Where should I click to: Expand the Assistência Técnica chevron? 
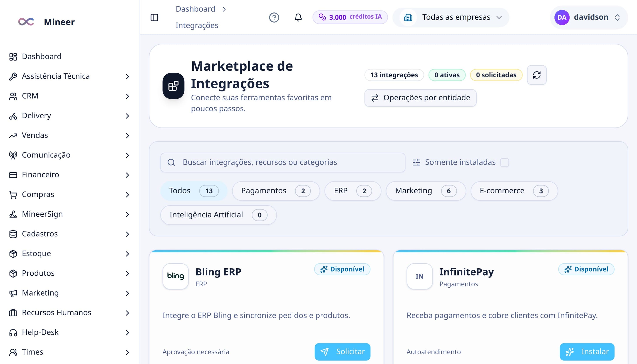[127, 77]
